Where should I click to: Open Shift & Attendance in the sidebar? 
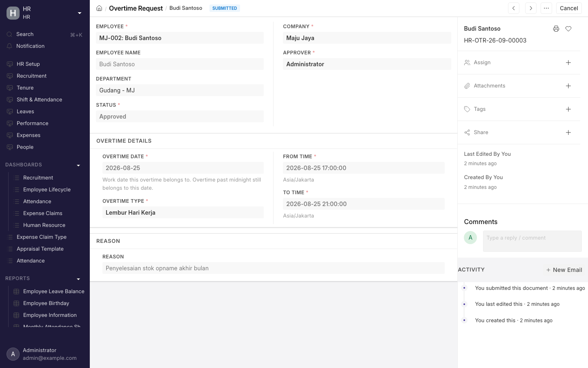coord(45,100)
